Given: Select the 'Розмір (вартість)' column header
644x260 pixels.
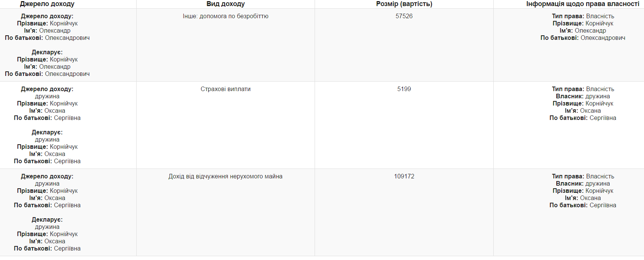Looking at the screenshot, I should 404,4.
